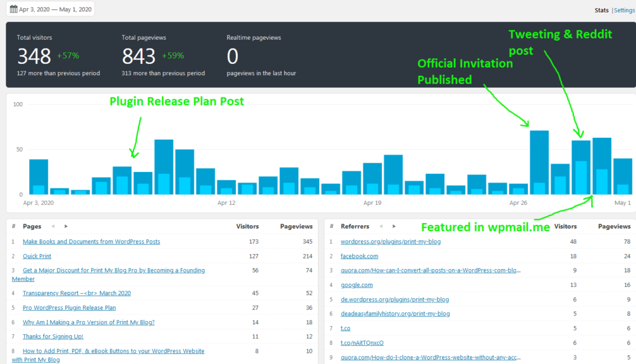The width and height of the screenshot is (636, 364).
Task: Click the 345 pageviews value for Make Books
Action: tap(307, 242)
